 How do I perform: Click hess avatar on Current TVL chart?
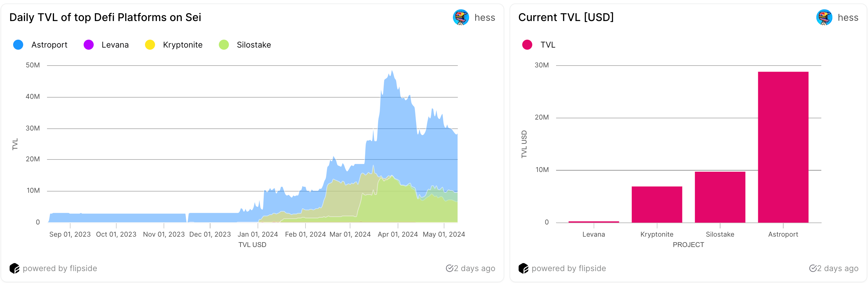pyautogui.click(x=824, y=17)
